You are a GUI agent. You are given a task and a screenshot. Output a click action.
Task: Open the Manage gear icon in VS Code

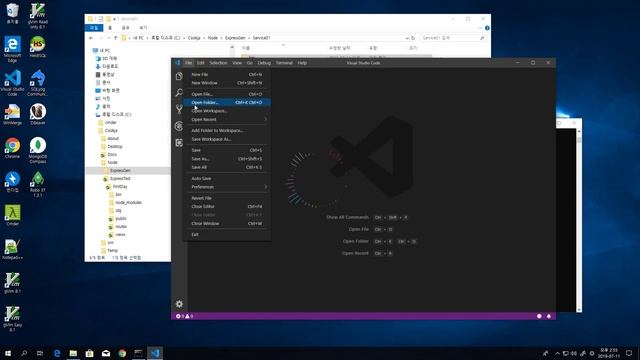(179, 304)
